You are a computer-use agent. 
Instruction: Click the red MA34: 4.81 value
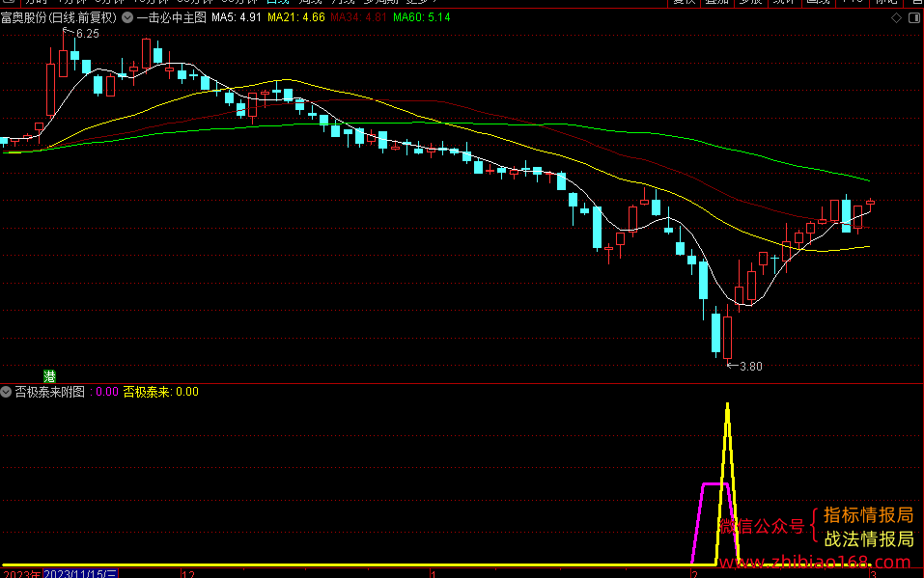[358, 17]
